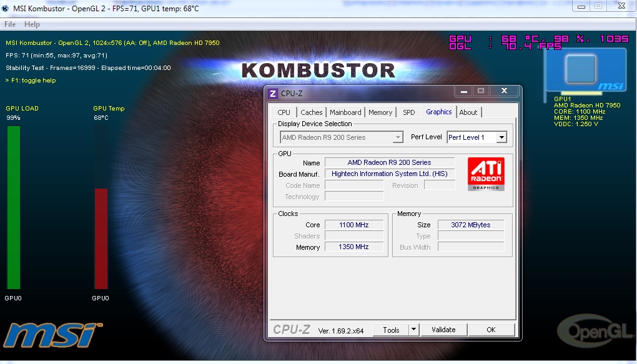Click the empty memory Type field
Image resolution: width=637 pixels, height=364 pixels.
pos(470,235)
